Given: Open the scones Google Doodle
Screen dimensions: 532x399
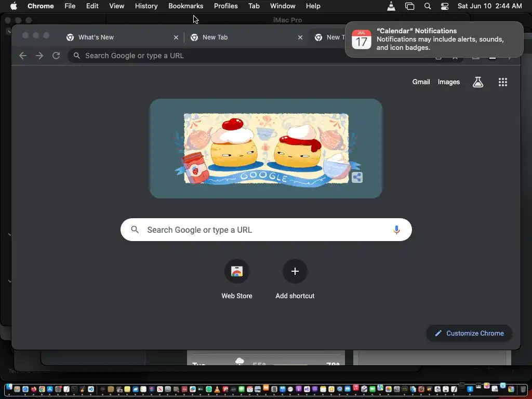Looking at the screenshot, I should (265, 148).
